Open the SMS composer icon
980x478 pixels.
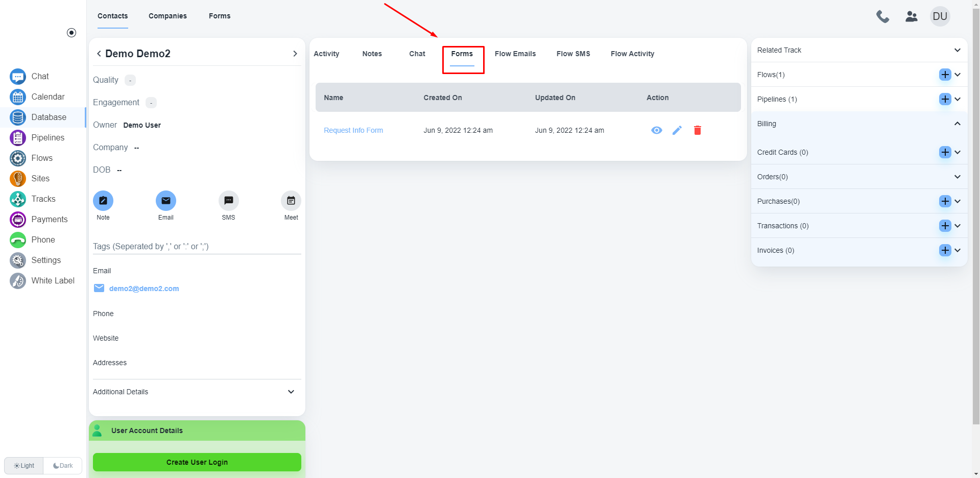click(x=228, y=201)
